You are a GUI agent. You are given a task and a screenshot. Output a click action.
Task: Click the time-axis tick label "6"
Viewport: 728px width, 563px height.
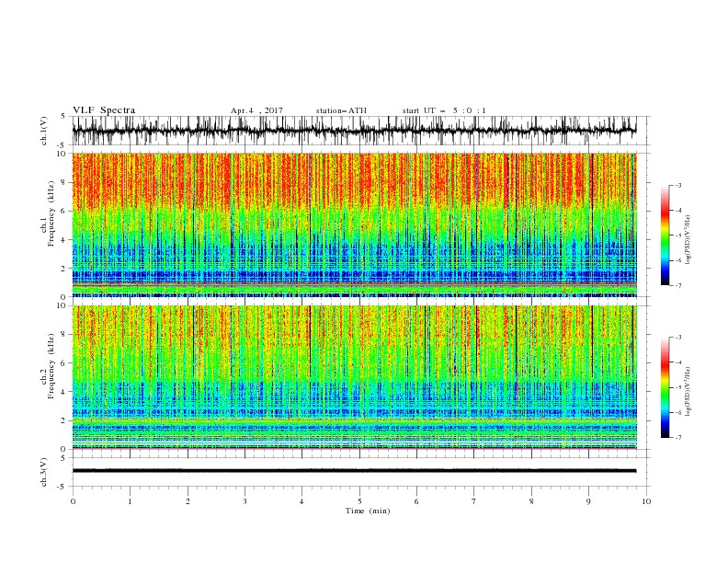416,501
